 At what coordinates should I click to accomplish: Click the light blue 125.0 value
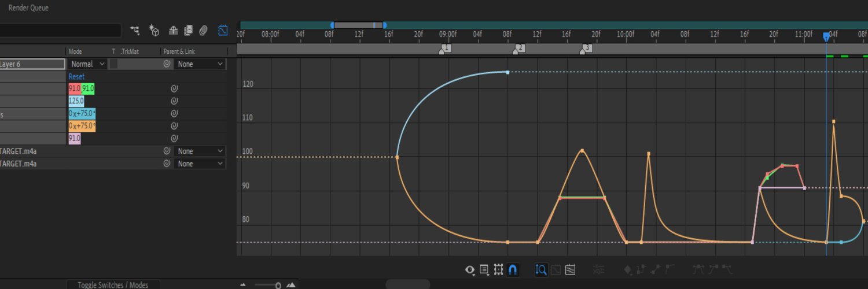(76, 101)
